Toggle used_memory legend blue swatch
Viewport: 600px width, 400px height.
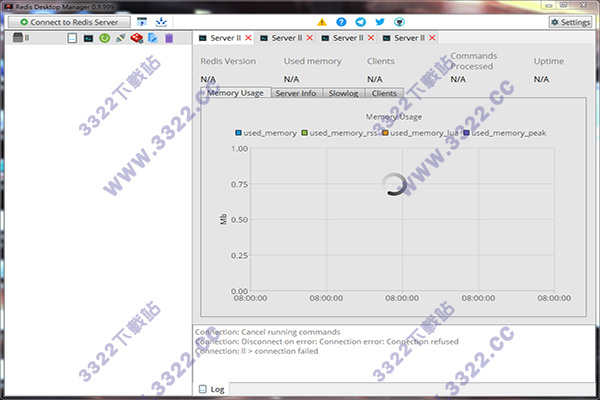click(x=238, y=133)
